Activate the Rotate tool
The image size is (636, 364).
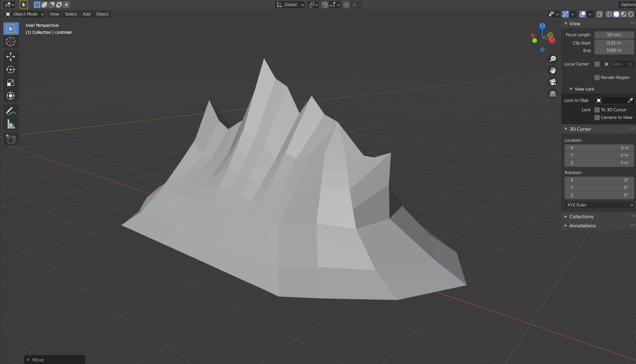coord(11,70)
